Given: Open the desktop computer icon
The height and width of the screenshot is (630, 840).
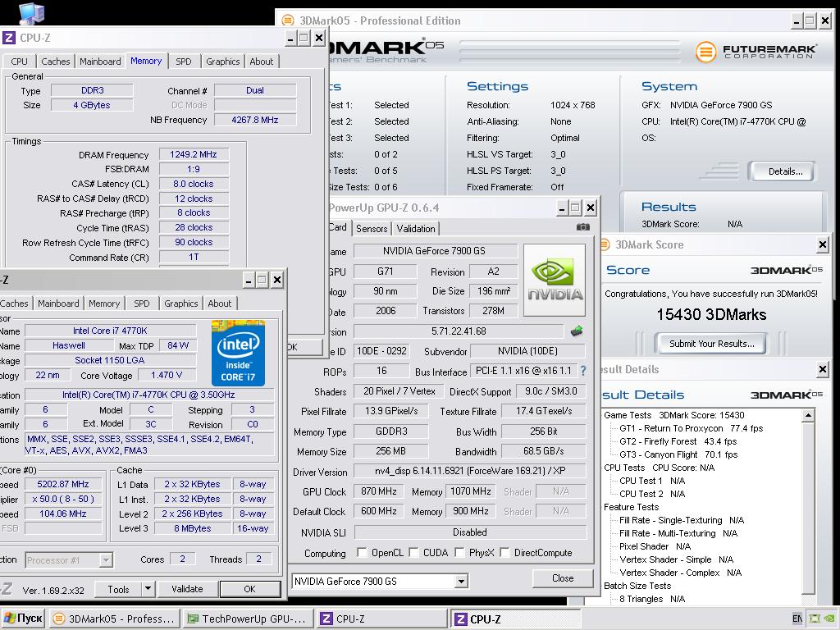Looking at the screenshot, I should 31,12.
